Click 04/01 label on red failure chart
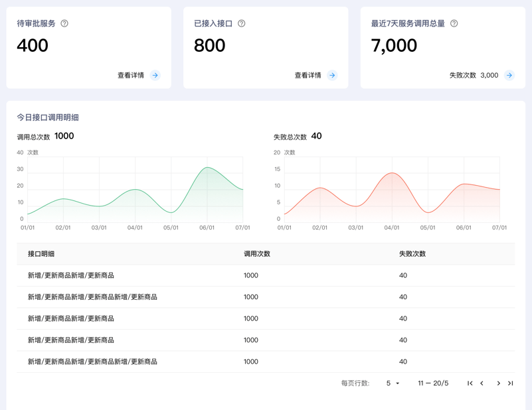This screenshot has width=532, height=410. (x=392, y=228)
